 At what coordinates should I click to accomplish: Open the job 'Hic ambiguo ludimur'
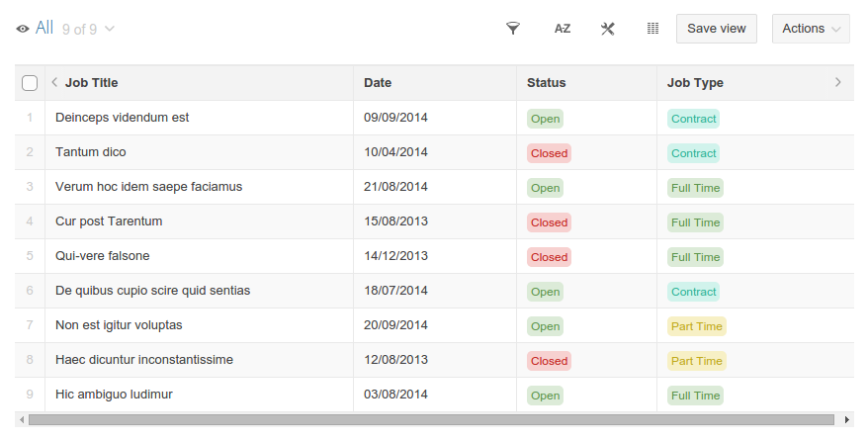pyautogui.click(x=114, y=394)
